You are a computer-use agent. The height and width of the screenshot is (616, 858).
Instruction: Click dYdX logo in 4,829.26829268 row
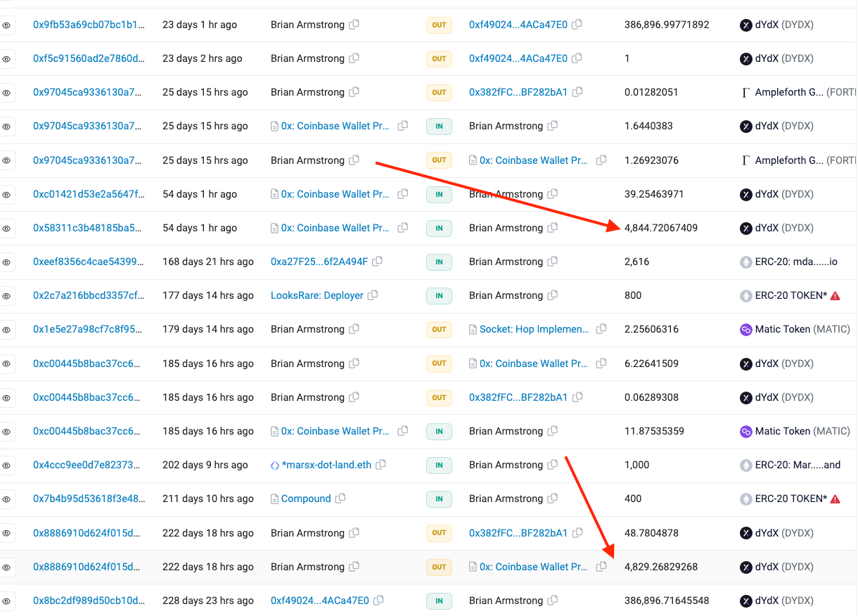[x=746, y=567]
